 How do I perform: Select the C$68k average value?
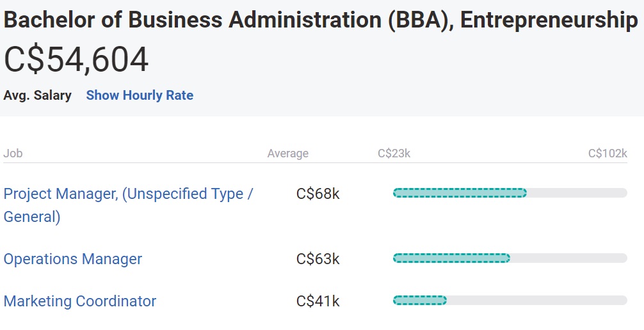[318, 194]
